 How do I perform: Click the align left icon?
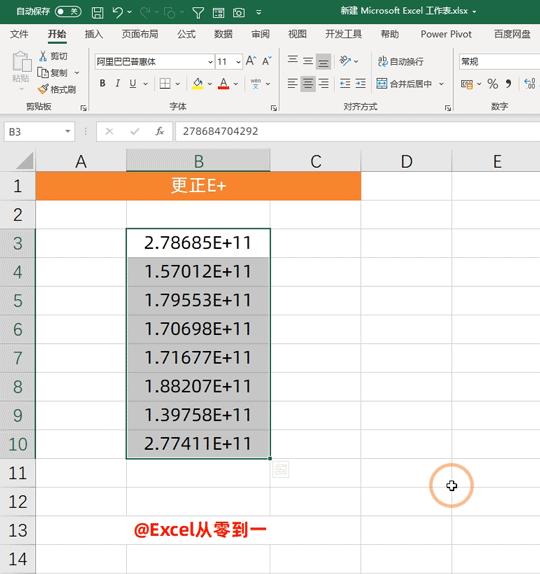click(x=292, y=84)
